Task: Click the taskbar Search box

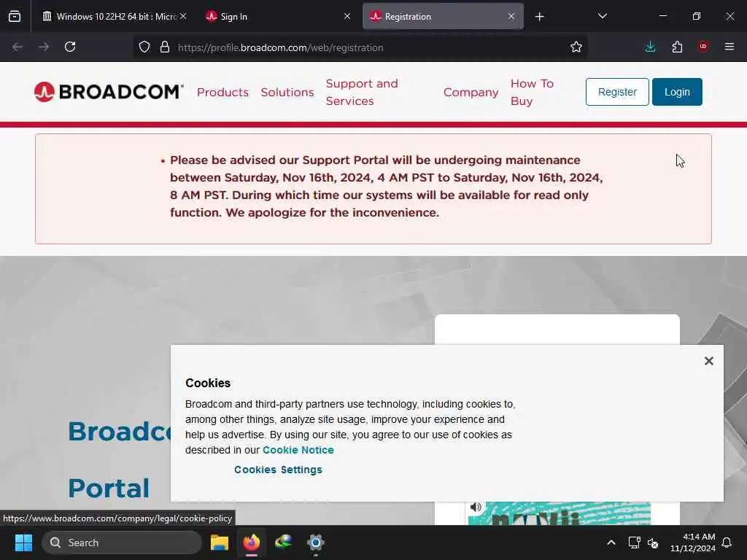Action: point(122,542)
